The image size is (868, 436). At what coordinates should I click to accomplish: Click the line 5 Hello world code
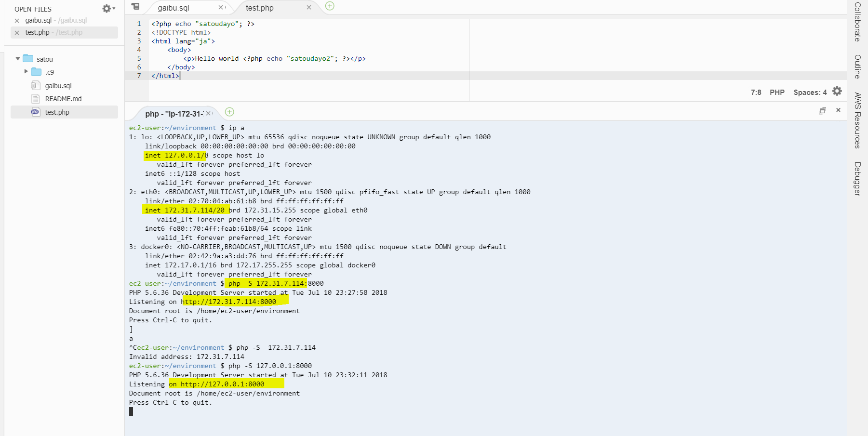(x=274, y=58)
